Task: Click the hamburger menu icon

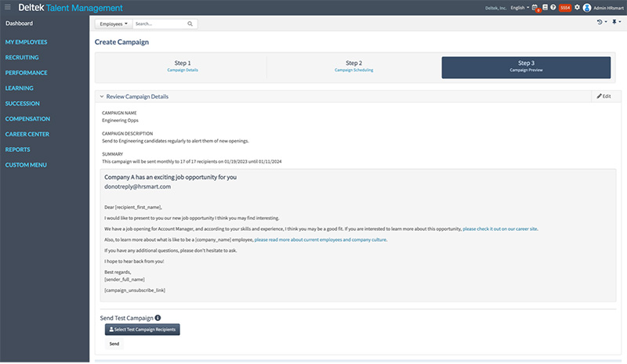Action: (7, 7)
